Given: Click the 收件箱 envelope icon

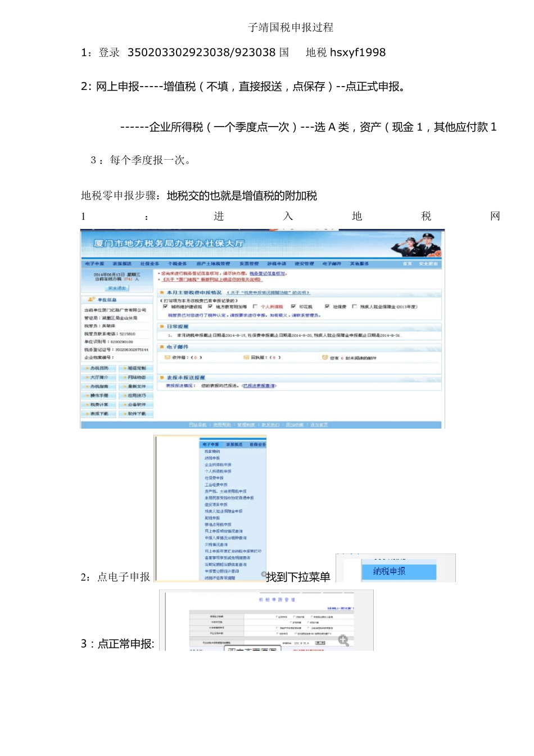Looking at the screenshot, I should pyautogui.click(x=168, y=357).
